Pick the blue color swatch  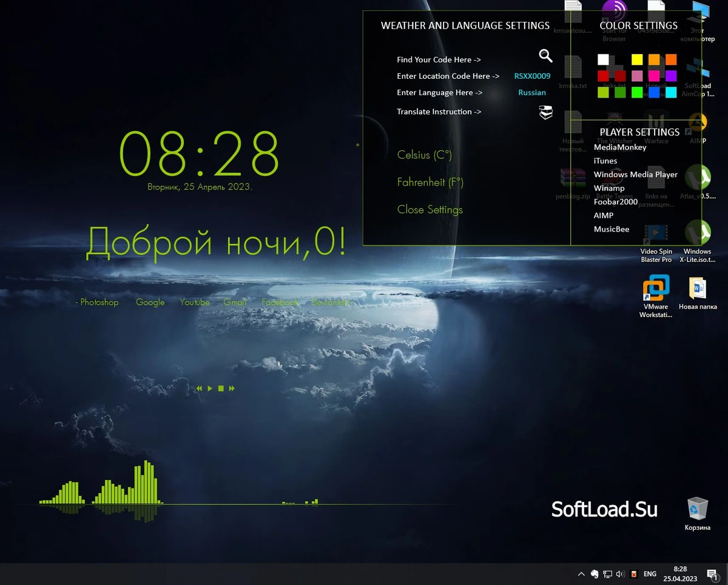pyautogui.click(x=654, y=93)
